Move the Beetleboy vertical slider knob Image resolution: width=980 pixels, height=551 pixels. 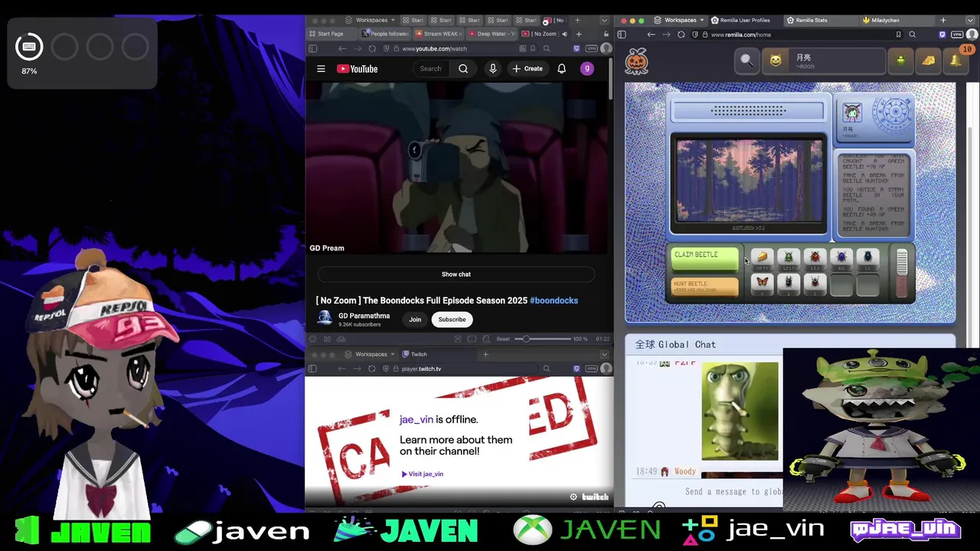tap(902, 261)
